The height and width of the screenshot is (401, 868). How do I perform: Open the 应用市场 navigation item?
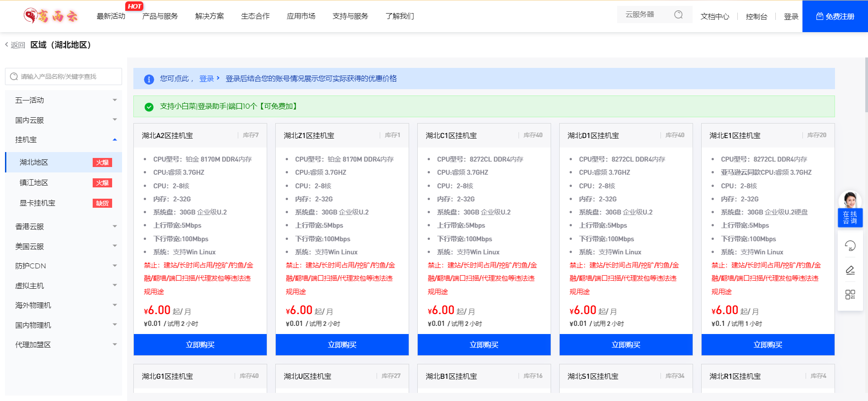301,16
